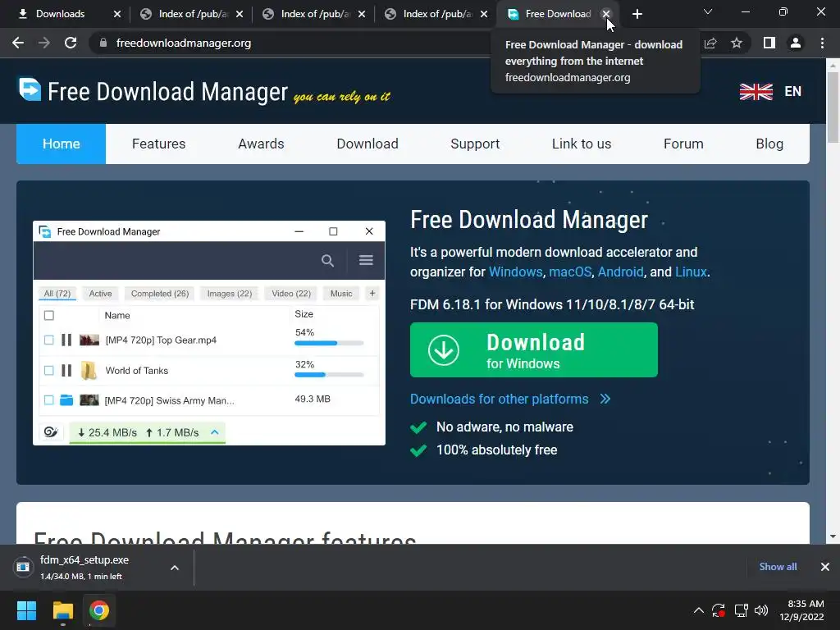Click Show all downloads
The height and width of the screenshot is (630, 840).
pos(778,567)
